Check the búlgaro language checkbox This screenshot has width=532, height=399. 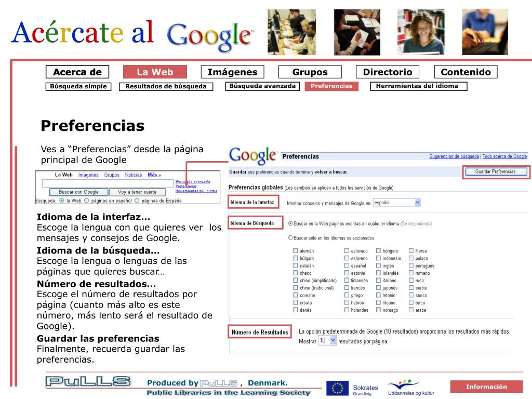pyautogui.click(x=295, y=258)
